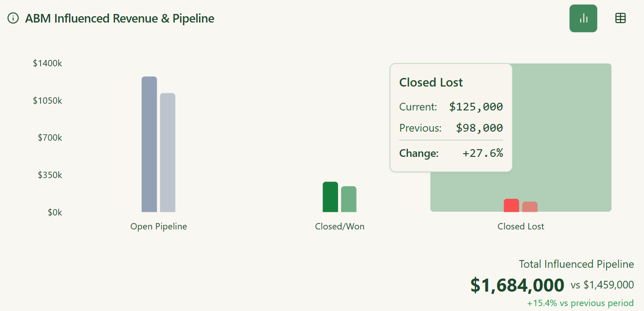Select the $1,684,000 total value
The image size is (644, 311).
pyautogui.click(x=518, y=285)
